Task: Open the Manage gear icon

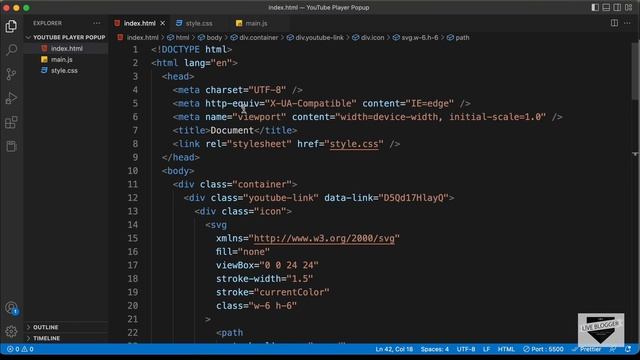Action: [11, 331]
